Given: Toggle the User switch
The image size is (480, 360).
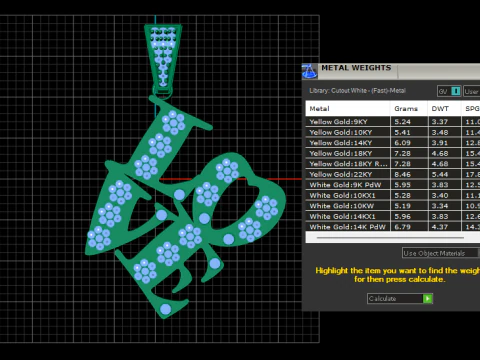Looking at the screenshot, I should coord(472,91).
